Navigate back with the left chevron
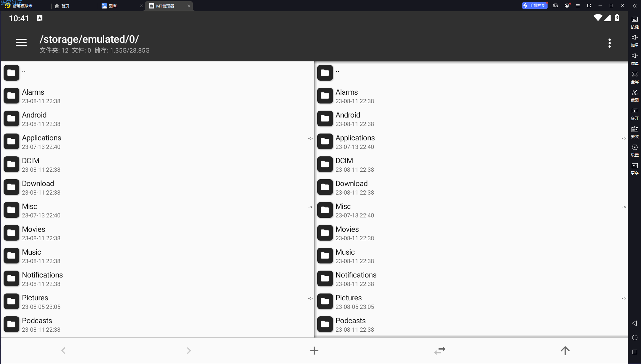This screenshot has width=641, height=364. (63, 351)
